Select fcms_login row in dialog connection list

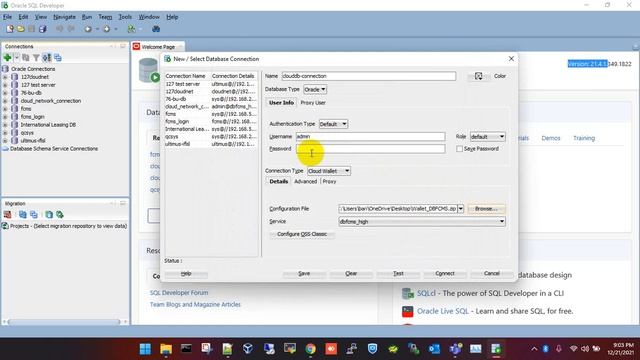(211, 122)
